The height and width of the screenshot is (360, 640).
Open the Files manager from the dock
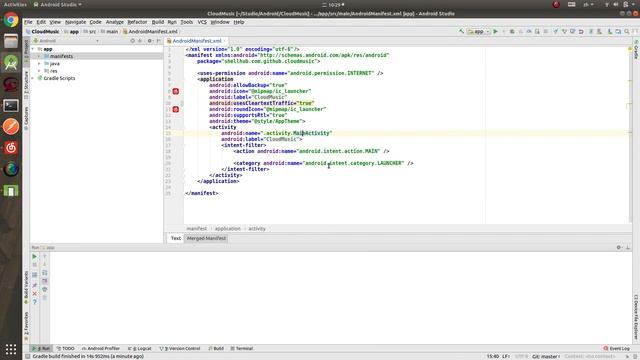coord(11,41)
